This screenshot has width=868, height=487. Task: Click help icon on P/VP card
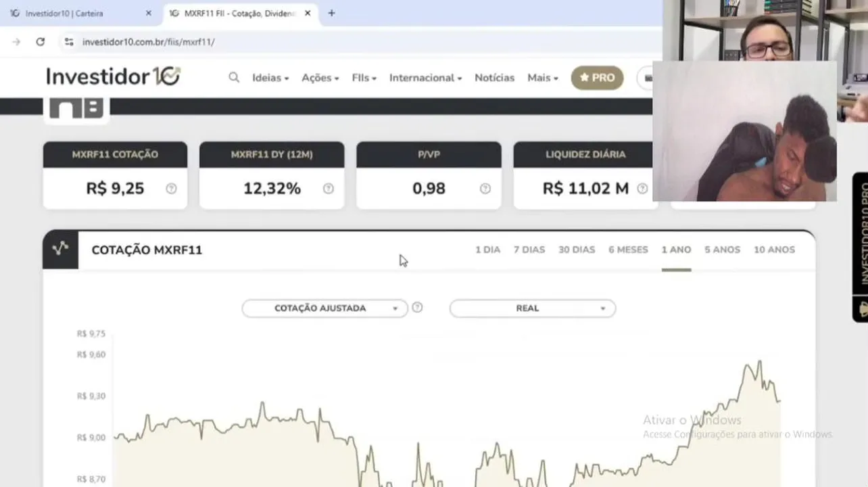pos(485,189)
